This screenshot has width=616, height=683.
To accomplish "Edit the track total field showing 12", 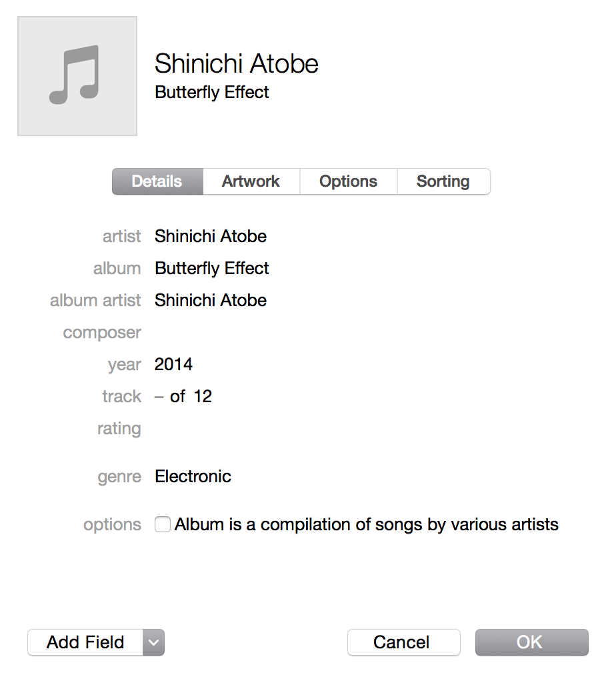I will 203,396.
